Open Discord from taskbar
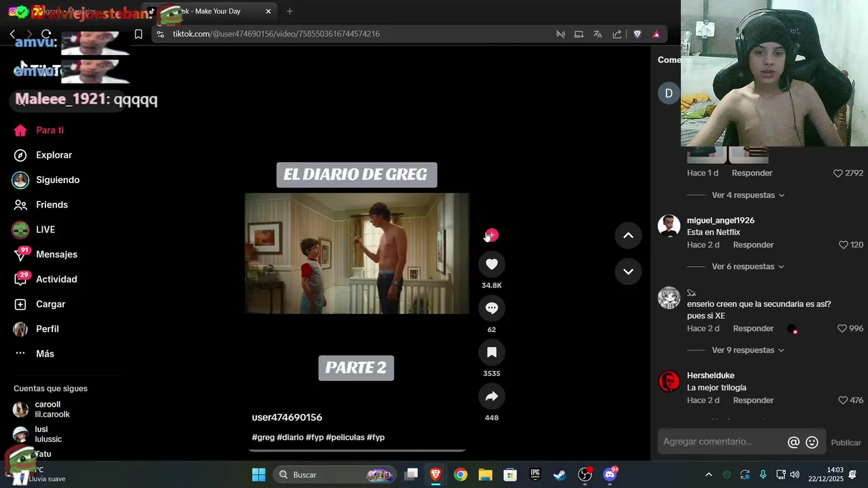Viewport: 868px width, 488px height. 610,474
